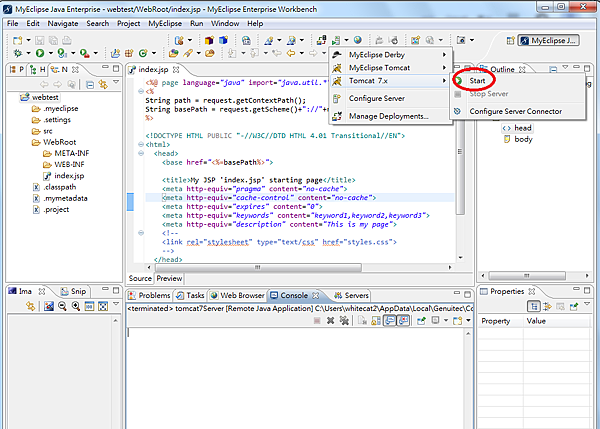The image size is (600, 429).
Task: Choose Configure Server Connector entry
Action: (518, 111)
